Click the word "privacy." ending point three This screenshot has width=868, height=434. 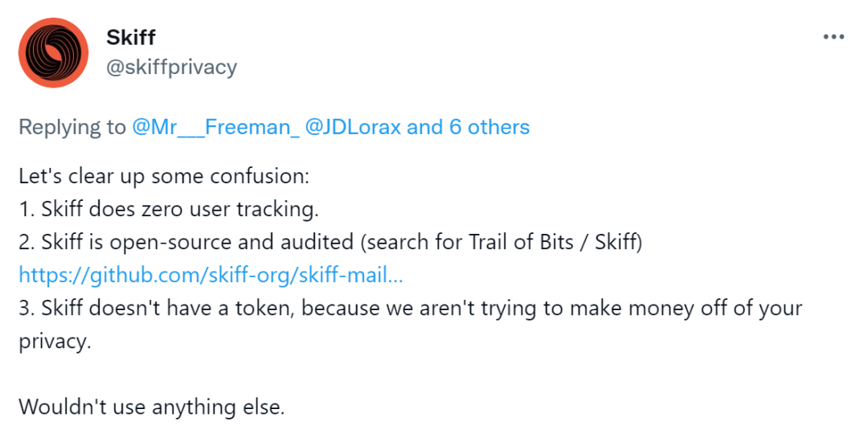pyautogui.click(x=55, y=341)
